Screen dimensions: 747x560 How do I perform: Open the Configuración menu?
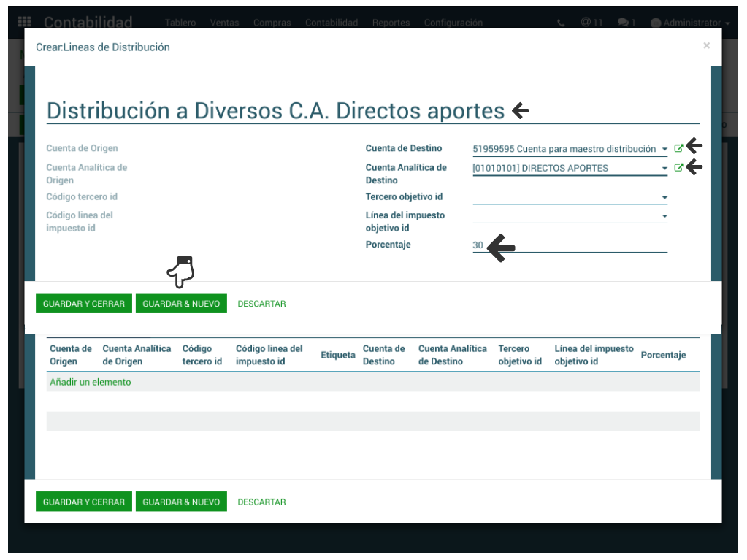point(453,23)
